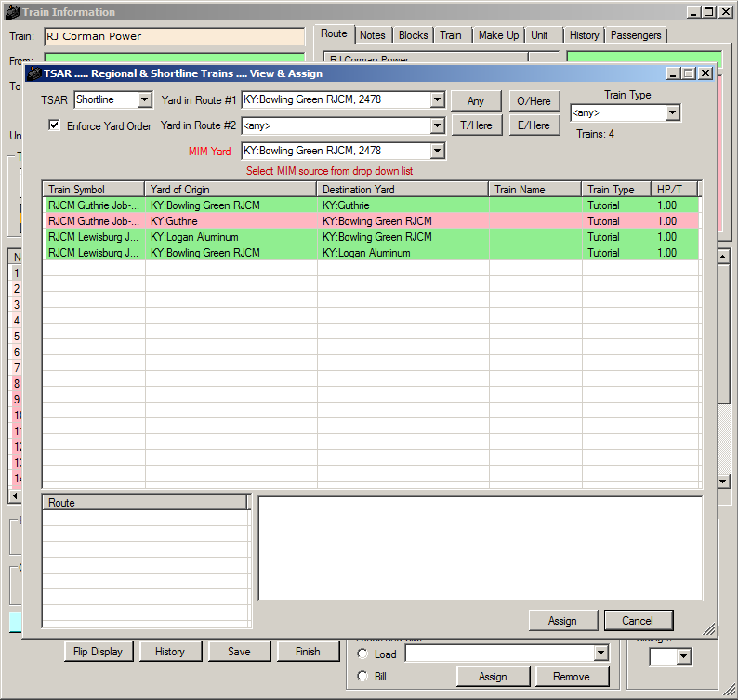Toggle the Enforce Yard Order checkbox
The width and height of the screenshot is (738, 700).
55,125
